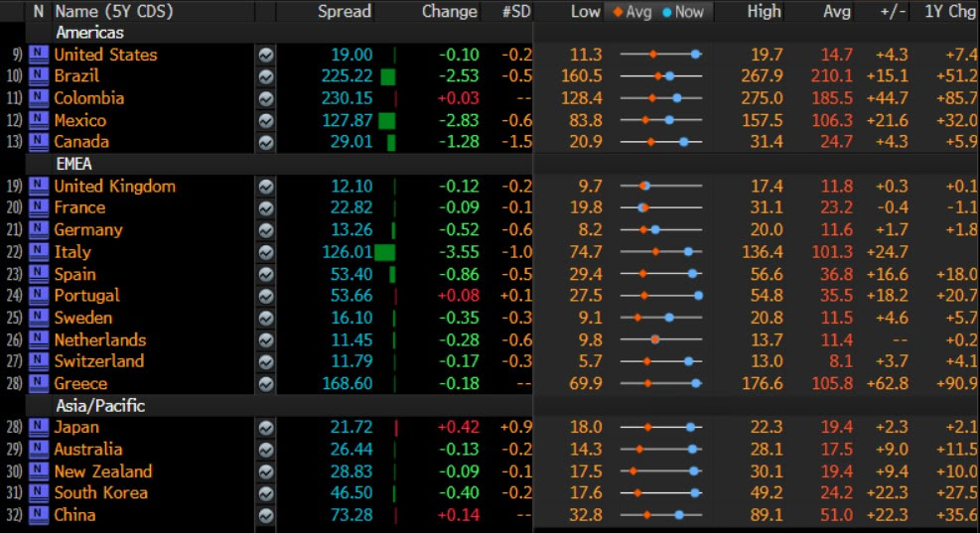This screenshot has width=980, height=533.
Task: Click the range slider for Netherlands
Action: pyautogui.click(x=660, y=339)
